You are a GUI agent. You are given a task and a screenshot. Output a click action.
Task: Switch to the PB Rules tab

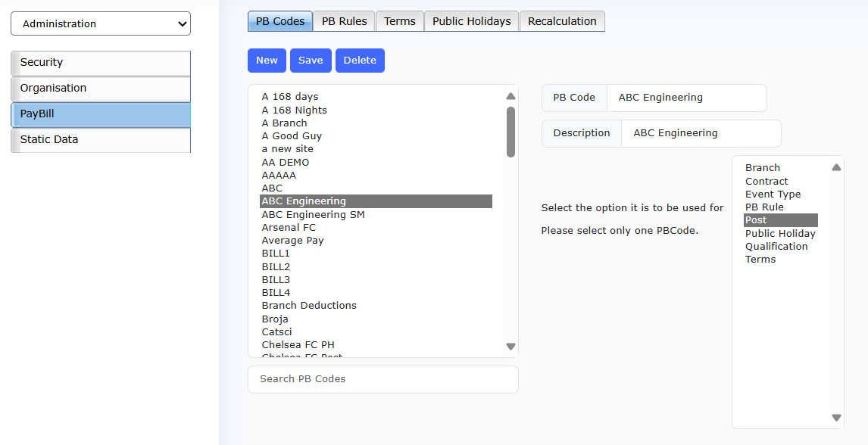(344, 21)
